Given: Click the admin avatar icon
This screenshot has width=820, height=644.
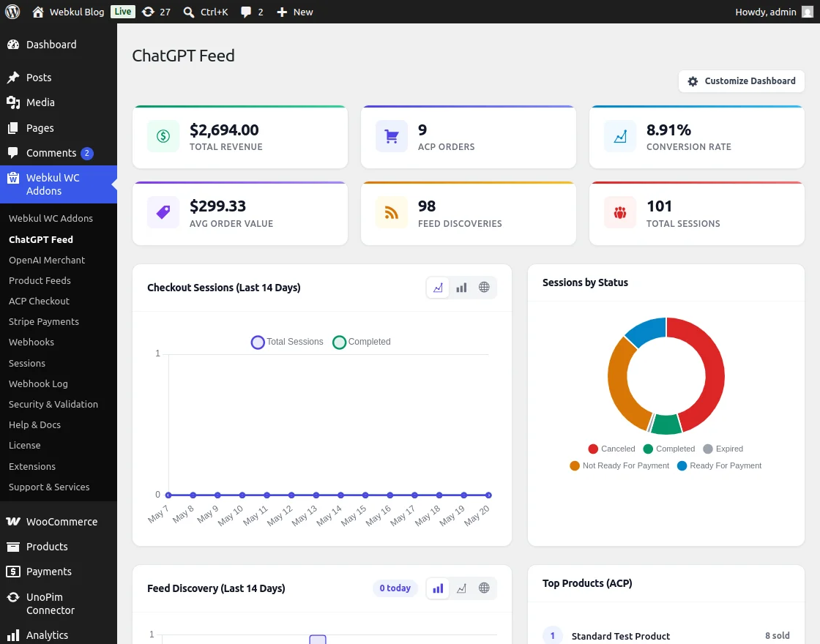Looking at the screenshot, I should [808, 12].
